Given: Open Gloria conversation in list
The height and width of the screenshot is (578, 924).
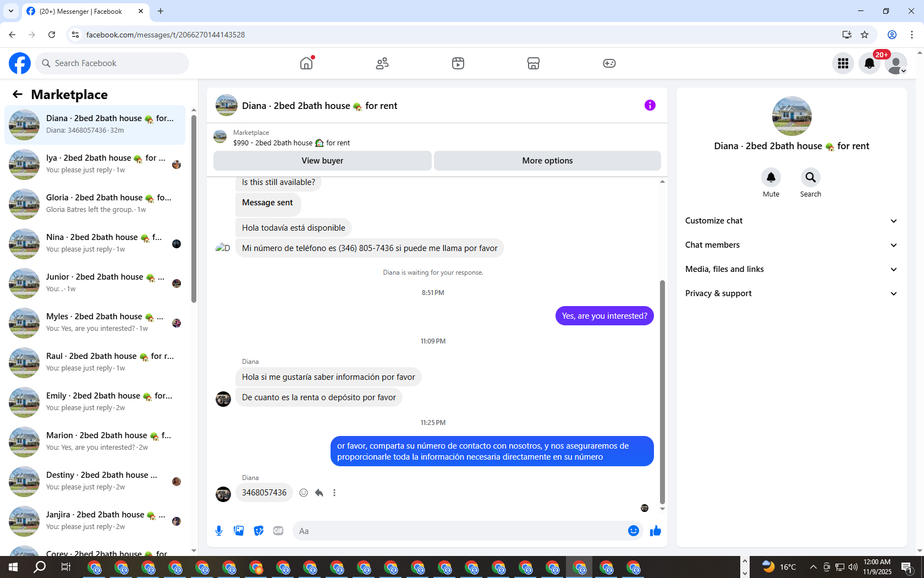Looking at the screenshot, I should click(95, 204).
